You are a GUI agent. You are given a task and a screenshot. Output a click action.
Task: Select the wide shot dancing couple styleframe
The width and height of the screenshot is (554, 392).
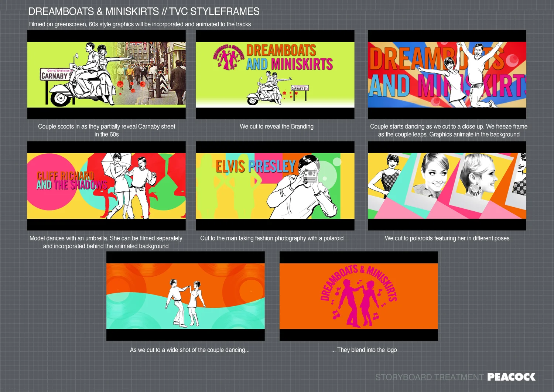tap(185, 296)
